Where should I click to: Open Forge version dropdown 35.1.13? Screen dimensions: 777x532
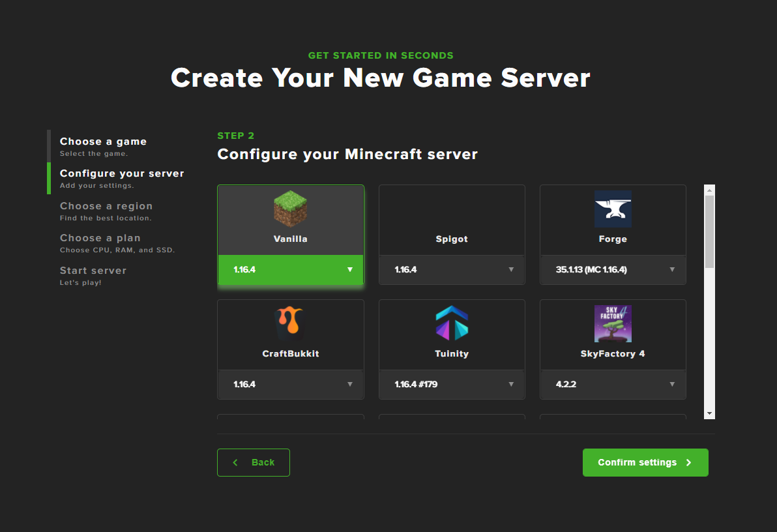613,270
